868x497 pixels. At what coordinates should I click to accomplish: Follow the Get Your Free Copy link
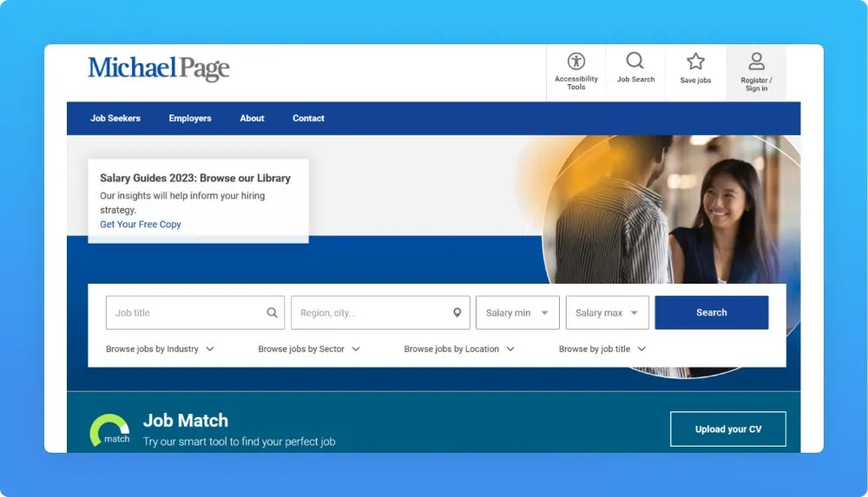(x=141, y=224)
